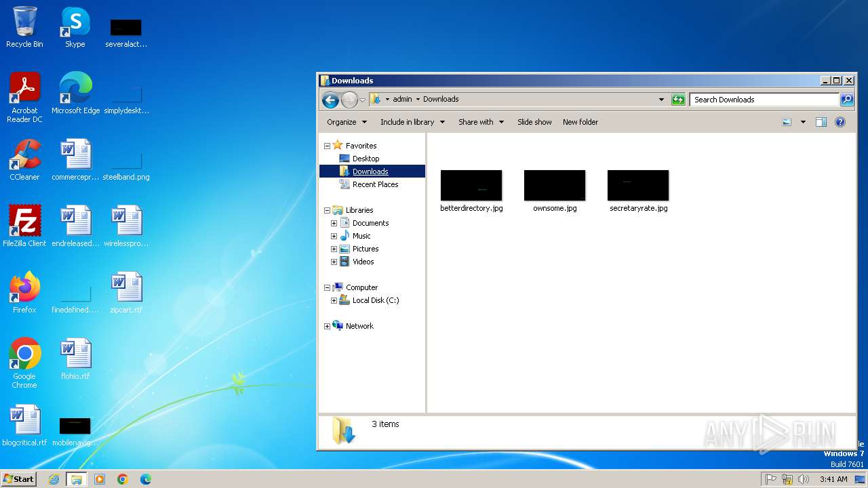Open the Organize menu
The height and width of the screenshot is (488, 868).
pyautogui.click(x=347, y=122)
